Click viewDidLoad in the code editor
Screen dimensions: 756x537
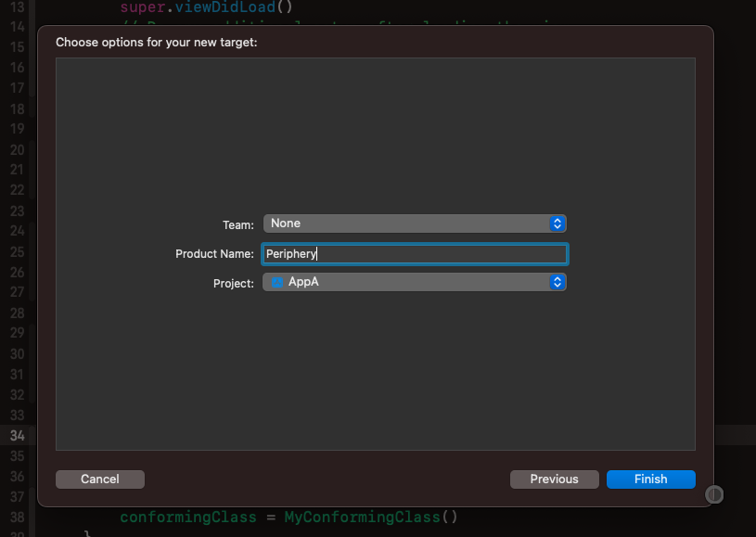(224, 6)
